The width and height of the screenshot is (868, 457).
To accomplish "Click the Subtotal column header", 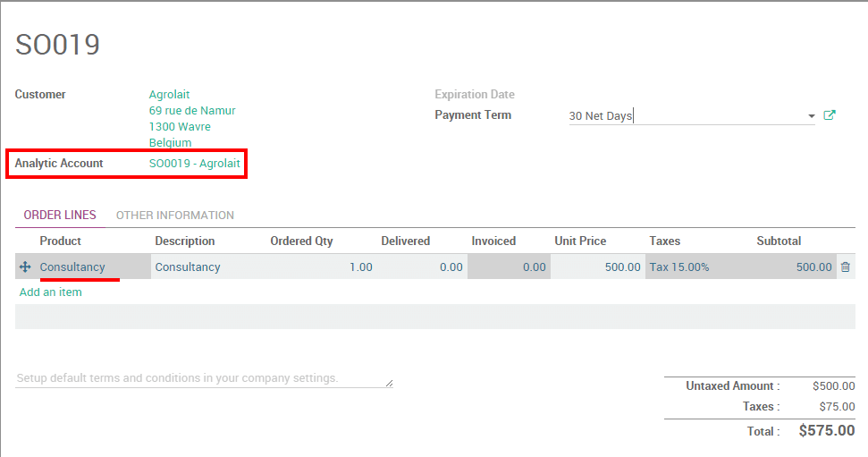I will [779, 241].
